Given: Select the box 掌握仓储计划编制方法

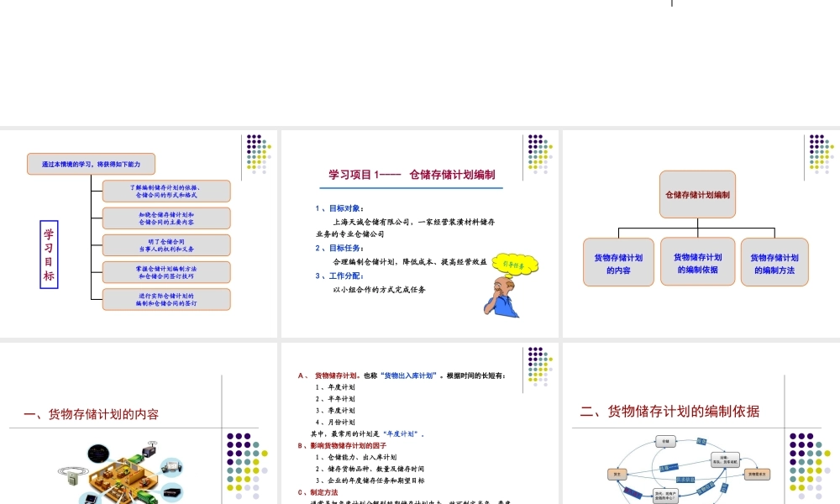Looking at the screenshot, I should point(166,272).
